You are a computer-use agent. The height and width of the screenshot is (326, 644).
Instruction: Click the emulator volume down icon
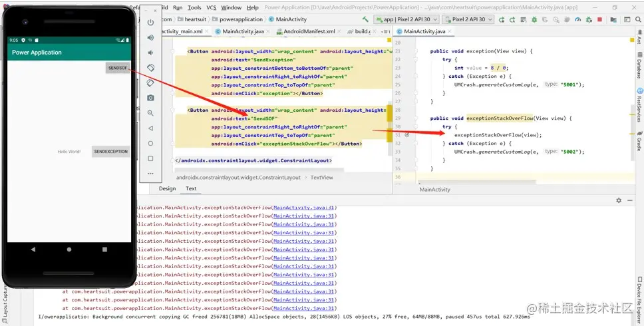pyautogui.click(x=151, y=53)
